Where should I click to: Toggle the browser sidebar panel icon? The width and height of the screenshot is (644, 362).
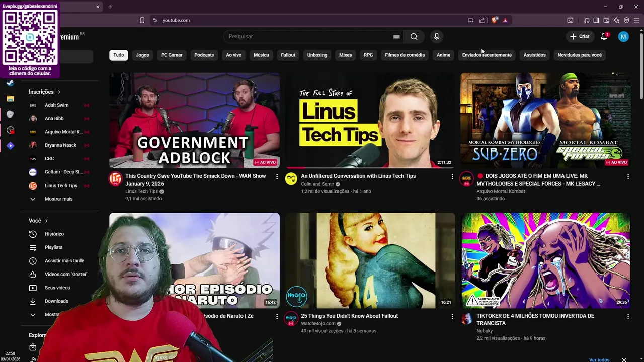(596, 20)
